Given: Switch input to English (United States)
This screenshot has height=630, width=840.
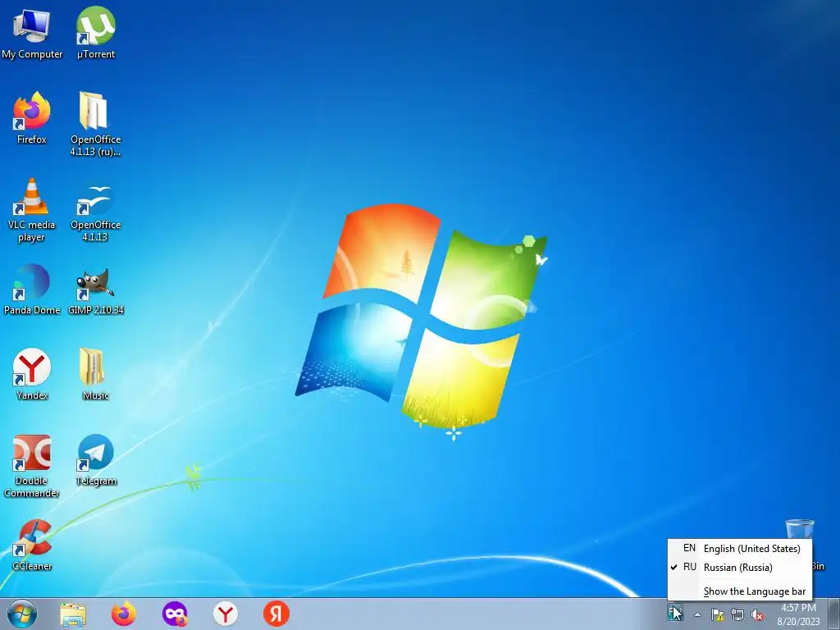Looking at the screenshot, I should [x=740, y=549].
